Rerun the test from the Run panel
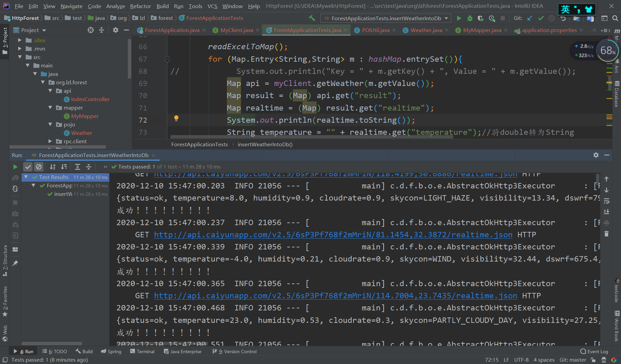This screenshot has height=364, width=621. [15, 166]
